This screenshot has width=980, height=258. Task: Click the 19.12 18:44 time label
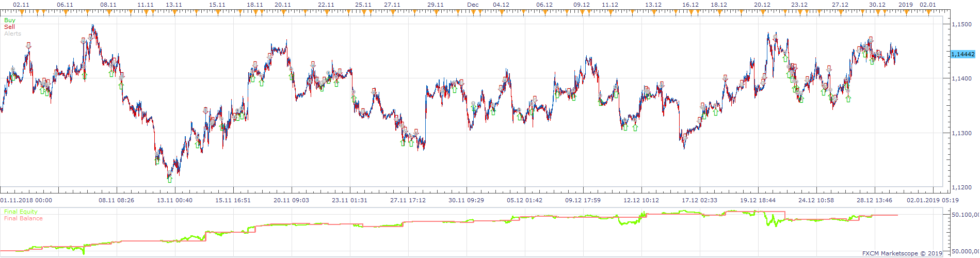(x=758, y=200)
